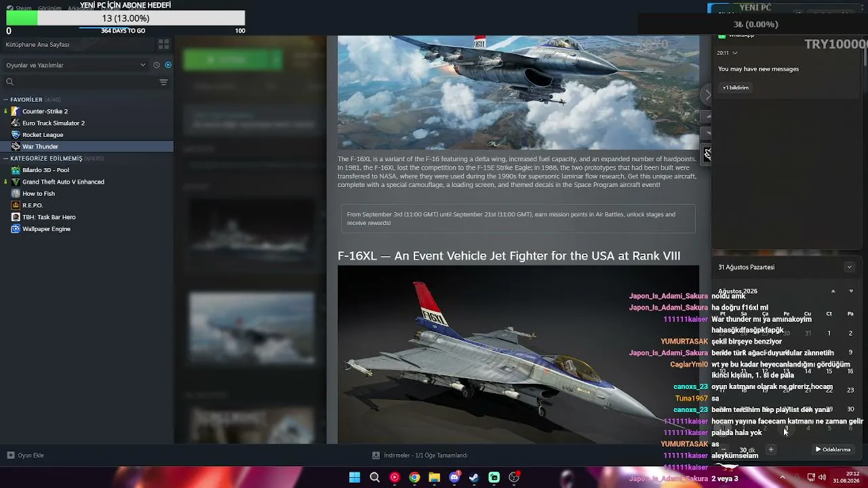The width and height of the screenshot is (868, 488).
Task: Decrease focus session minutes
Action: click(x=724, y=449)
